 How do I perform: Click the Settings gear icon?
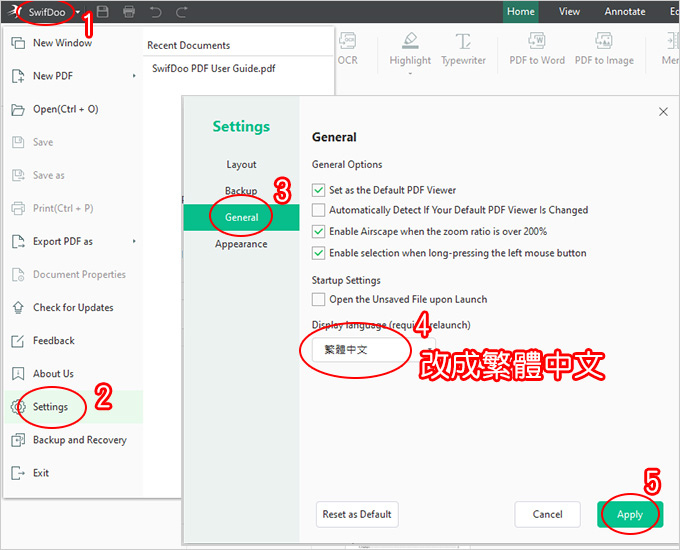click(18, 407)
